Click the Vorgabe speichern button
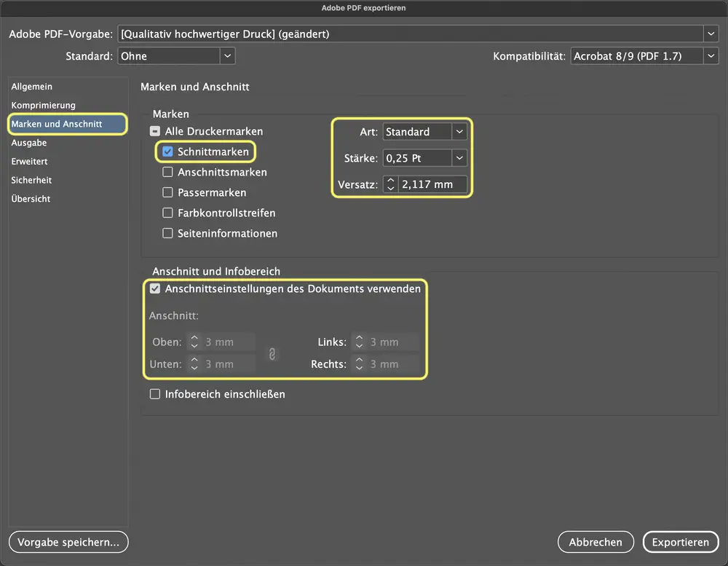Image resolution: width=728 pixels, height=566 pixels. 68,542
